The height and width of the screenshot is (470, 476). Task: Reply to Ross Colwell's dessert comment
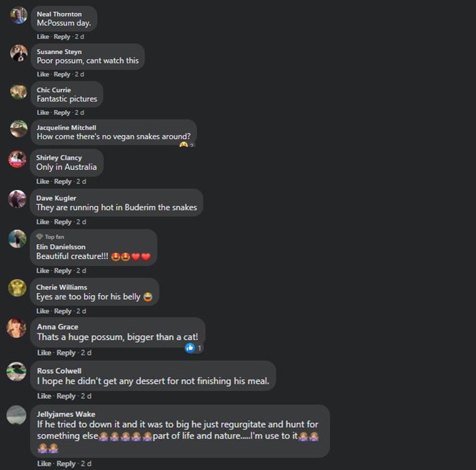point(66,396)
